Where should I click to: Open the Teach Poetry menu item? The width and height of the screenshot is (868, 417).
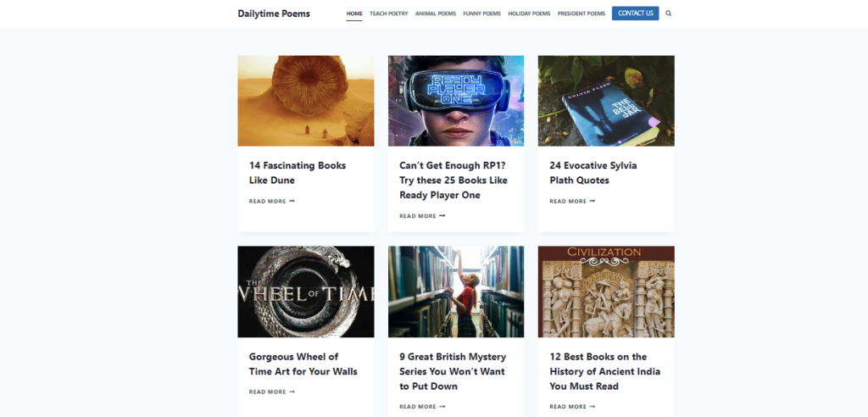[x=388, y=14]
